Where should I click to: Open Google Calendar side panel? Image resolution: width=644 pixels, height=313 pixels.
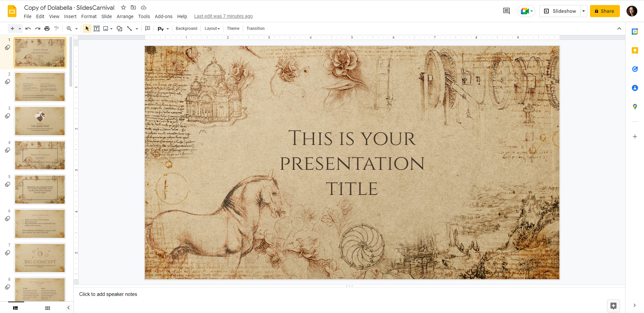tap(635, 32)
